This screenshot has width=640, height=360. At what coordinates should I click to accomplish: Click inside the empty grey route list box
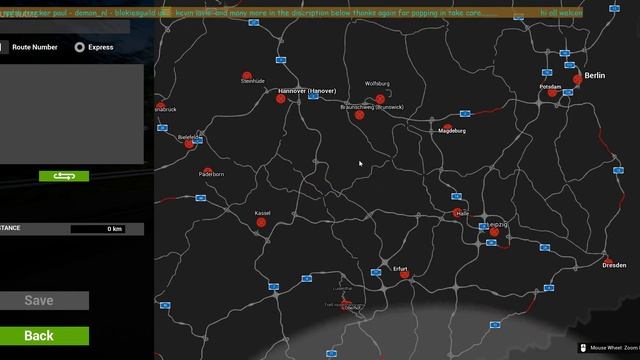pyautogui.click(x=71, y=114)
